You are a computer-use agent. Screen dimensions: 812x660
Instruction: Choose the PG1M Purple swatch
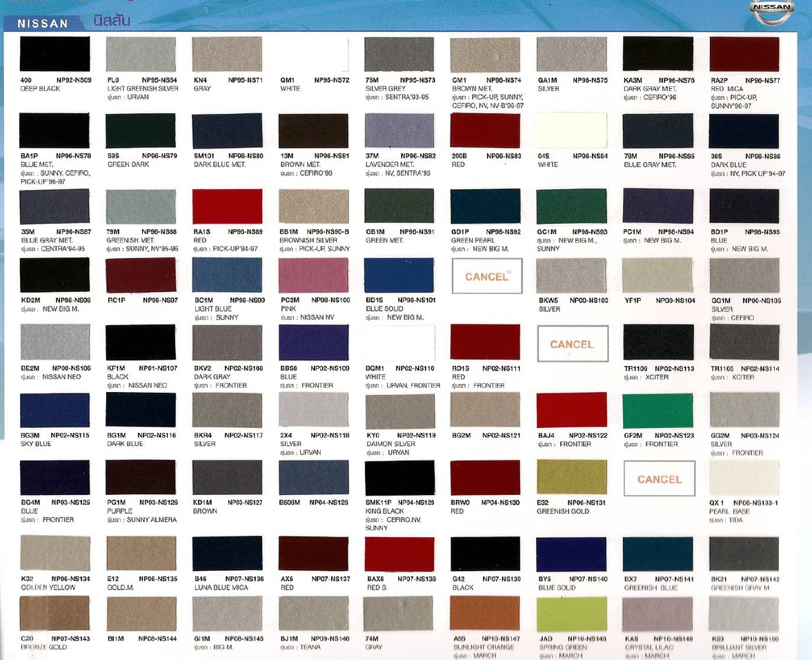coord(141,477)
